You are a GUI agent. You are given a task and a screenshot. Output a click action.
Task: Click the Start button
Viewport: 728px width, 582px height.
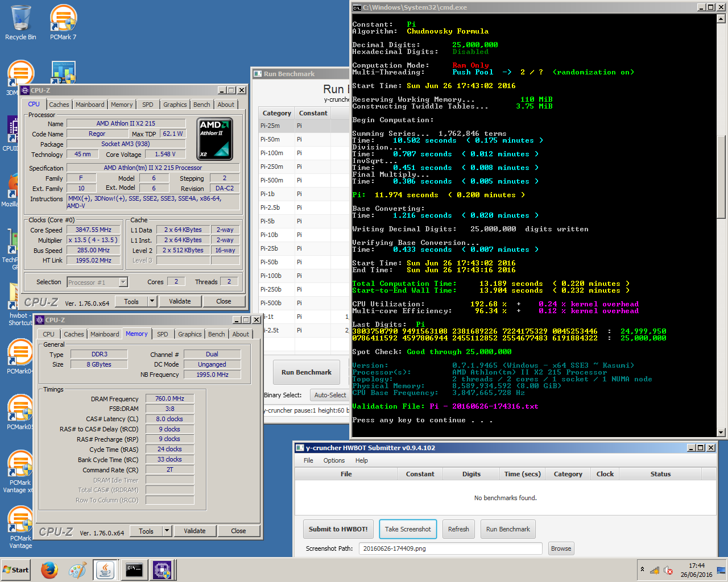click(16, 570)
